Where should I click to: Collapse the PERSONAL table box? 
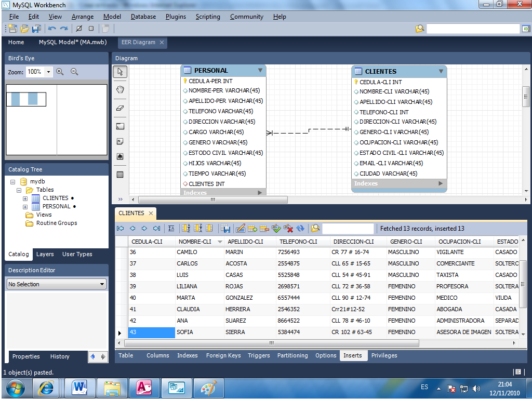(260, 70)
